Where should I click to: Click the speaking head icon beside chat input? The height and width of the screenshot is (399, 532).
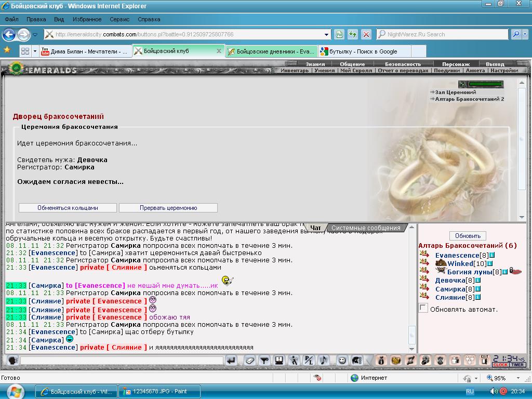coord(12,361)
